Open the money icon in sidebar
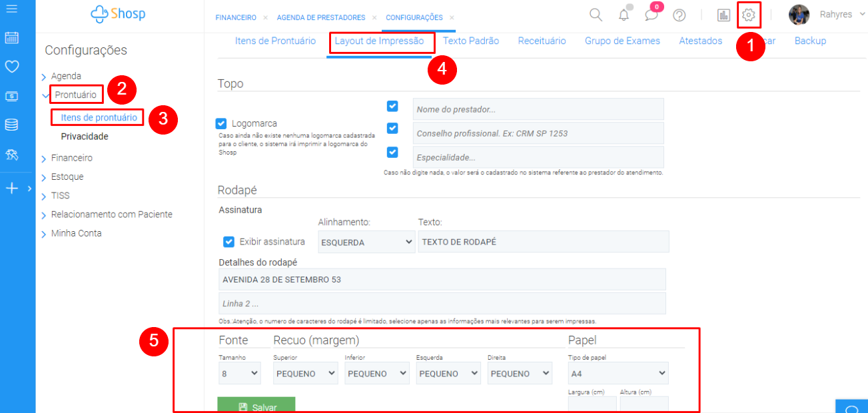Image resolution: width=868 pixels, height=413 pixels. tap(11, 96)
